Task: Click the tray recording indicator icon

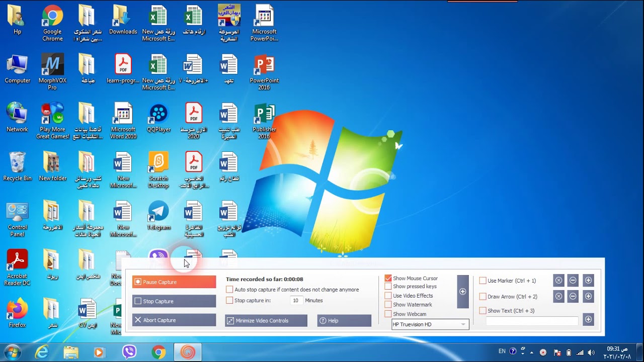Action: tap(543, 352)
